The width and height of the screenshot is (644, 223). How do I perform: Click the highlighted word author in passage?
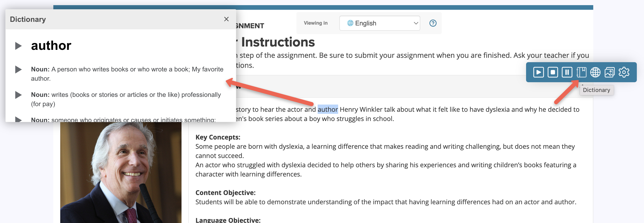click(x=327, y=109)
